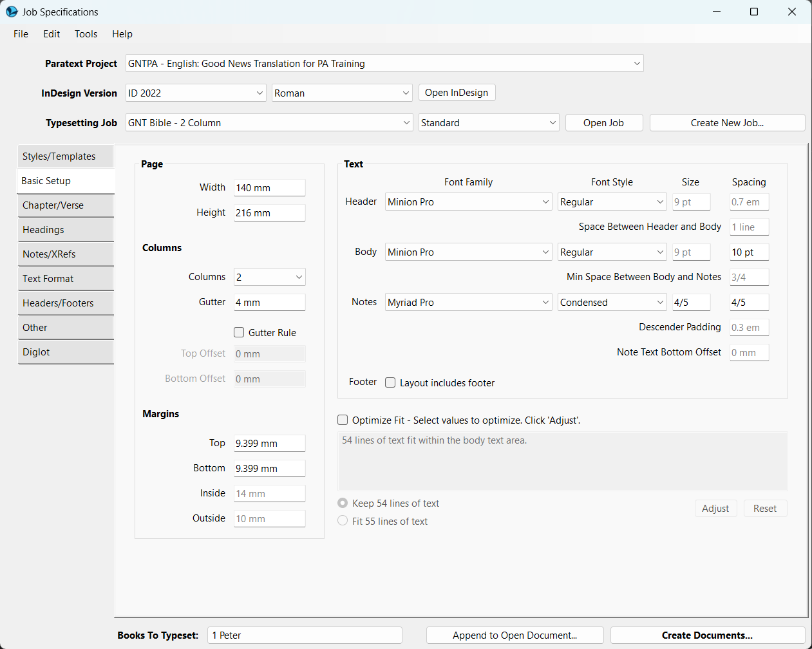Image resolution: width=812 pixels, height=649 pixels.
Task: Click Create New Job button
Action: [728, 122]
